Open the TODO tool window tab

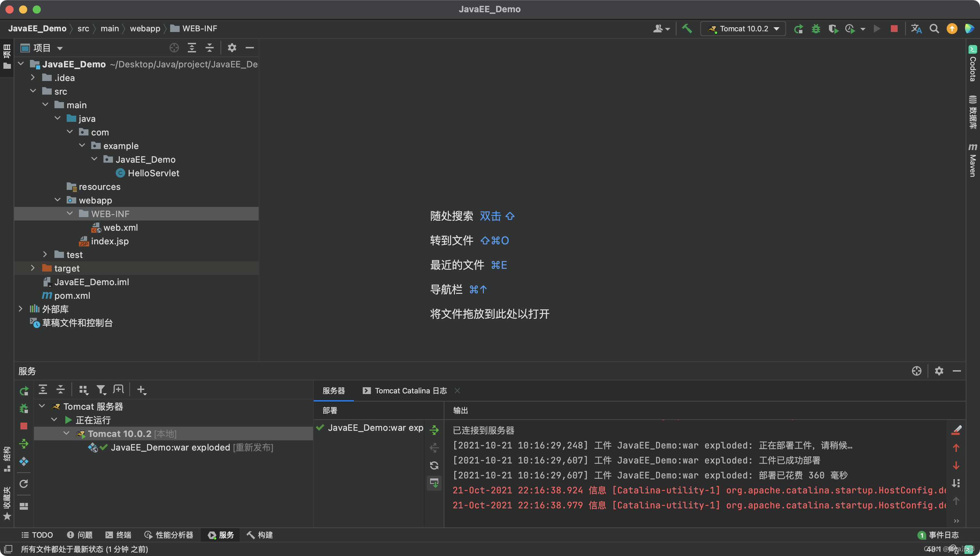tap(37, 535)
